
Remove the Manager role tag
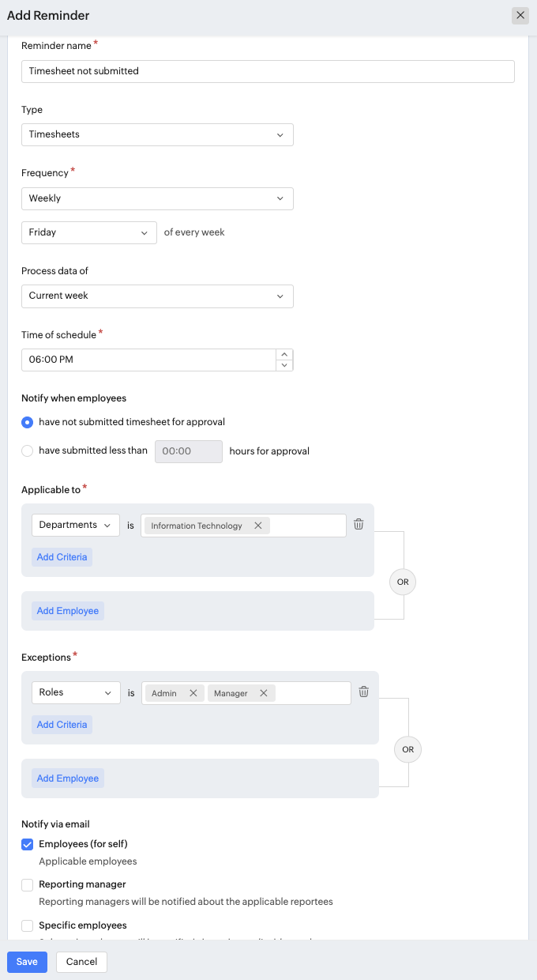click(264, 693)
